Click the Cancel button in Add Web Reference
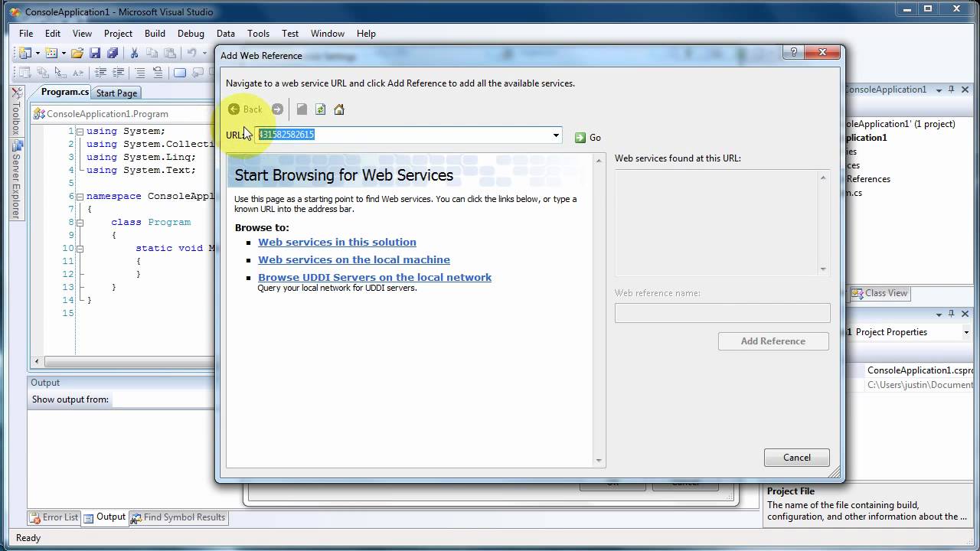Screen dimensions: 980x551 click(796, 458)
